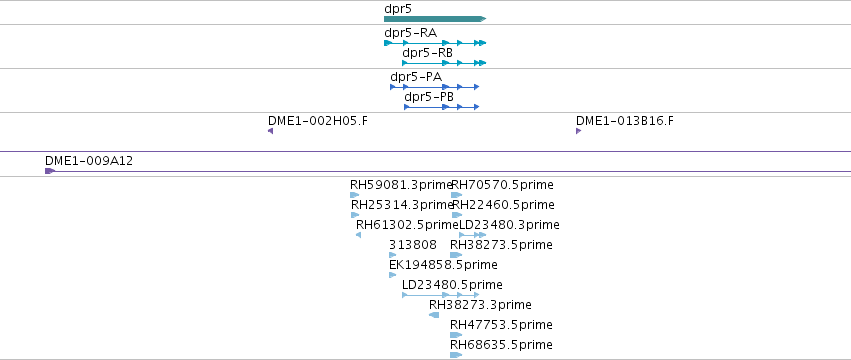This screenshot has height=360, width=851.
Task: Select the RH68635.5prime EST glyph
Action: [x=456, y=355]
